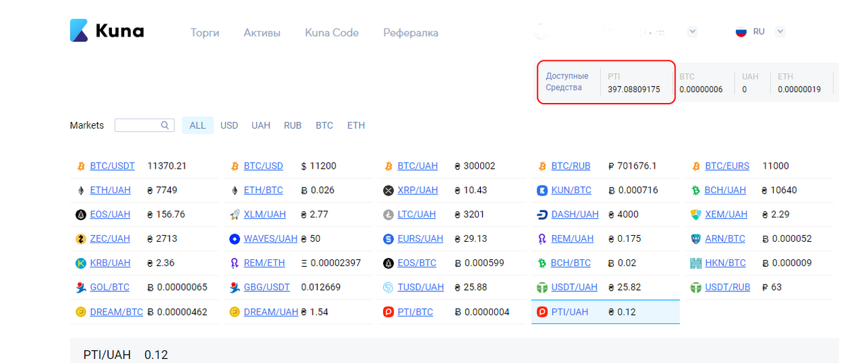Open the Kuna Code menu item
Viewport: 868px width, 363px height.
coord(332,33)
